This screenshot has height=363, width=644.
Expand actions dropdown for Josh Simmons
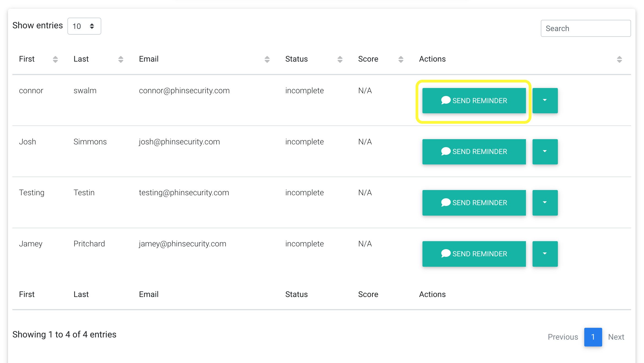pyautogui.click(x=545, y=152)
